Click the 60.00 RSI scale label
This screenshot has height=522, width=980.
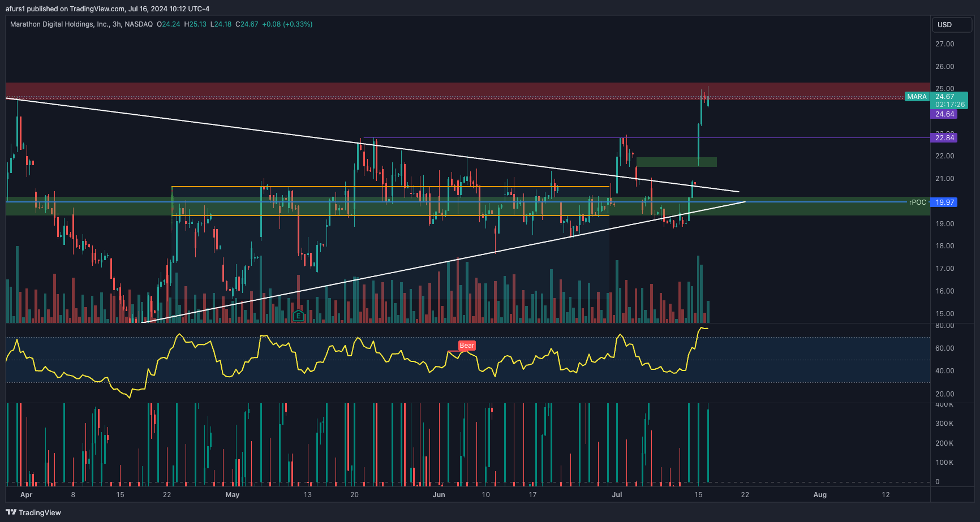945,348
